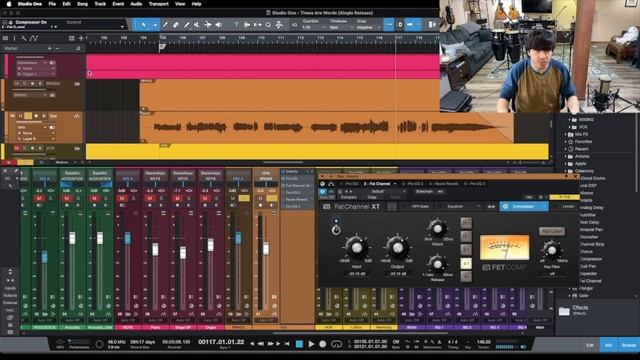Toggle the FatChannel XT power button
Viewport: 640px width, 360px height.
pyautogui.click(x=336, y=231)
